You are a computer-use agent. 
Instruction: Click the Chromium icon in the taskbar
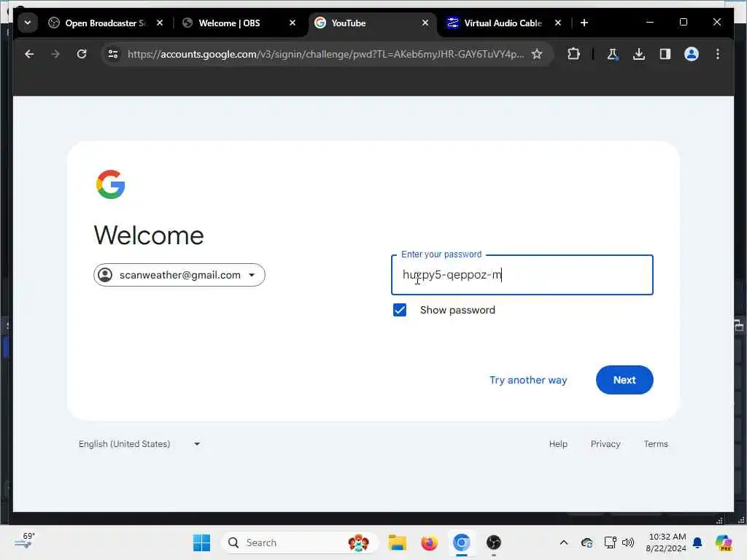point(462,542)
